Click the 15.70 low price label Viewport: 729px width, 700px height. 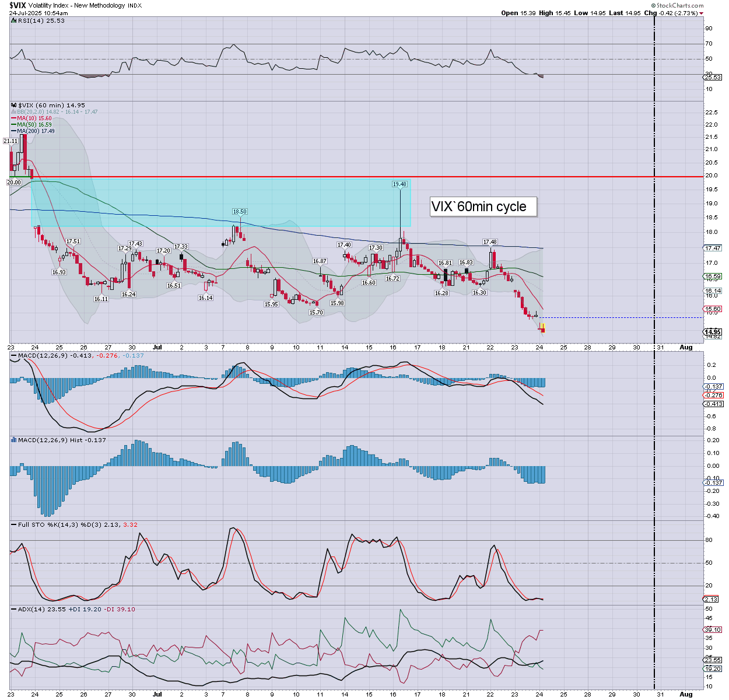(316, 313)
